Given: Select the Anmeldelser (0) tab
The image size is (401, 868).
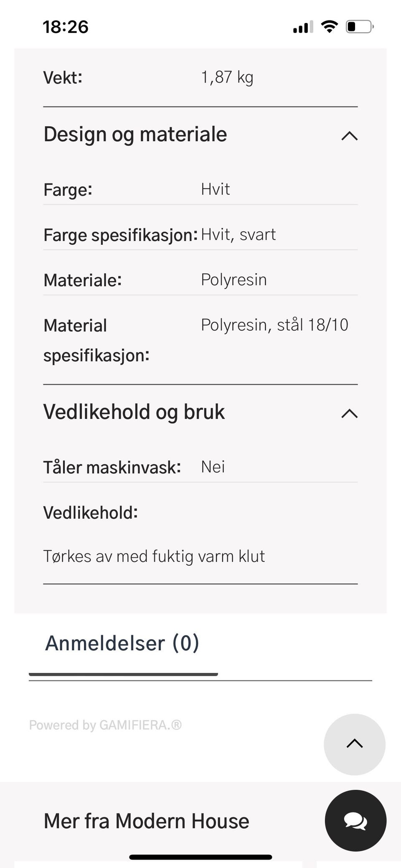Looking at the screenshot, I should tap(122, 643).
